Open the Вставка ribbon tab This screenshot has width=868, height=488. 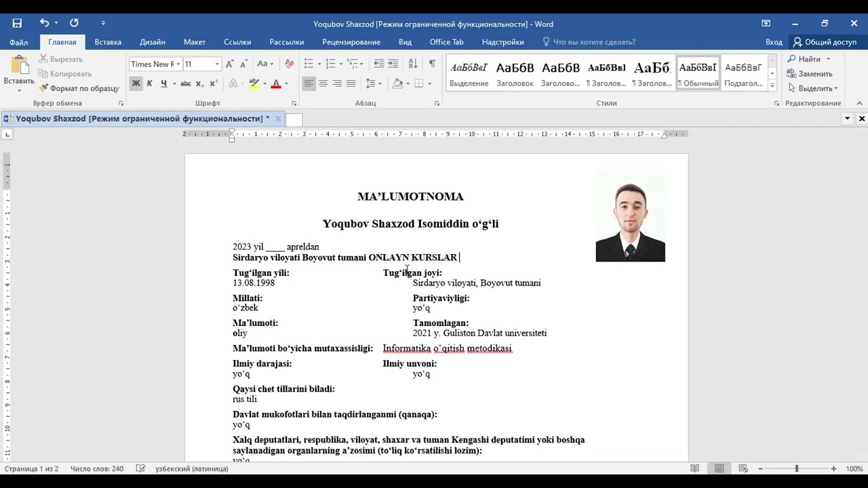click(x=108, y=42)
